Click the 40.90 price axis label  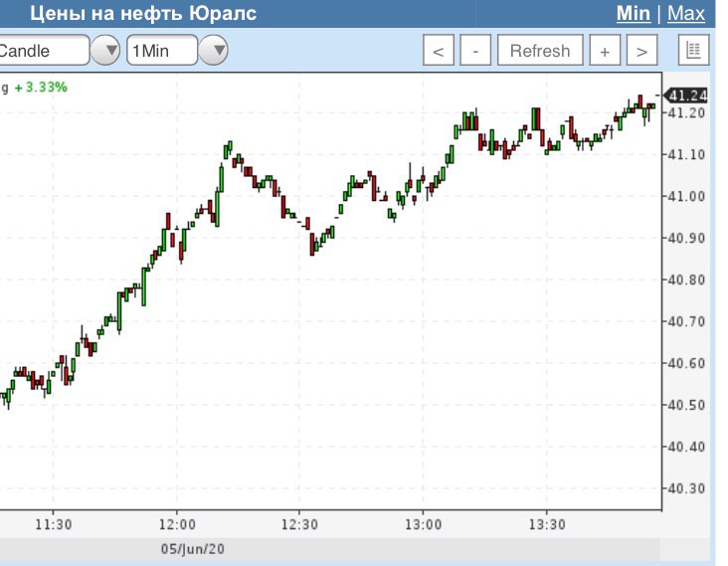[x=686, y=238]
